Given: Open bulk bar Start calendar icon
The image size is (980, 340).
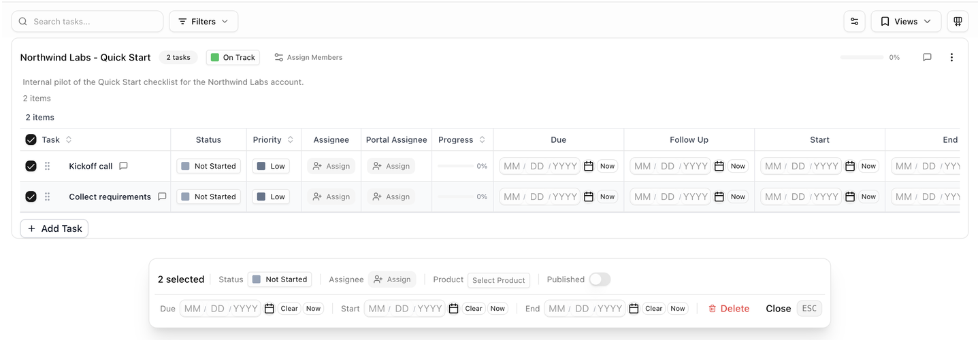Looking at the screenshot, I should click(x=454, y=309).
